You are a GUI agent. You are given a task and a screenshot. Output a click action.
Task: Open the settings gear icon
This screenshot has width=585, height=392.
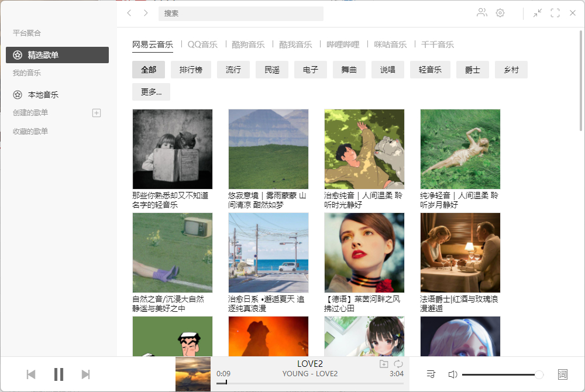tap(500, 13)
